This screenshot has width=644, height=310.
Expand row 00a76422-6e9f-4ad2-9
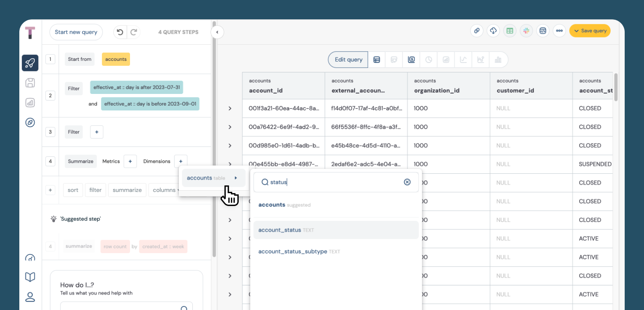[230, 127]
